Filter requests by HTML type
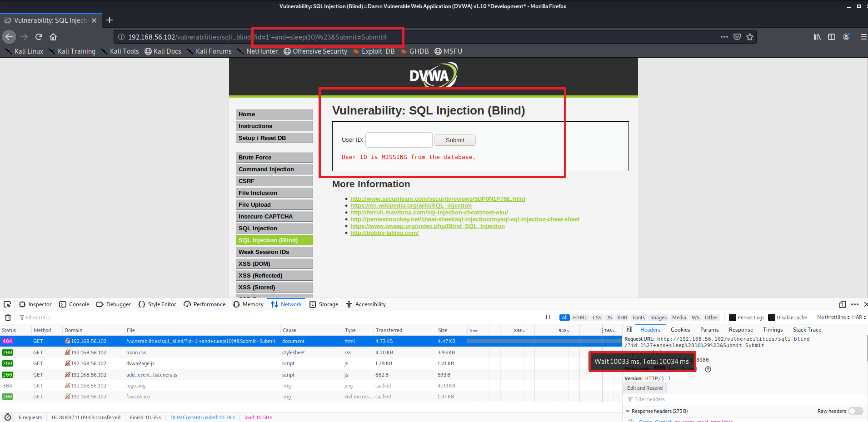 tap(580, 318)
